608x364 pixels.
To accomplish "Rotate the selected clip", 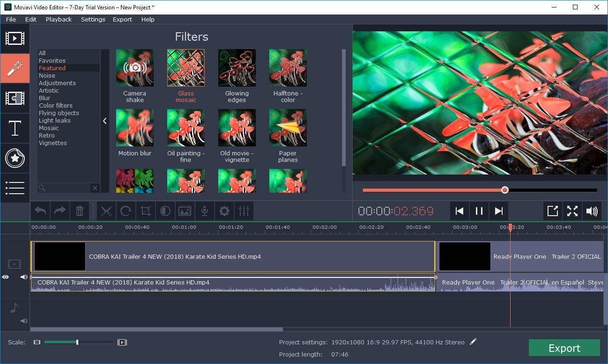I will [x=126, y=211].
